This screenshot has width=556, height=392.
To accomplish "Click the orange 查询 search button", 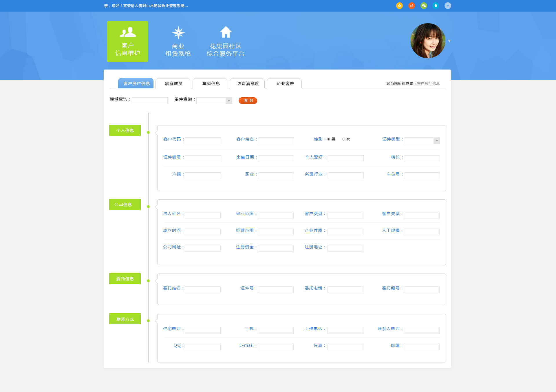I will (248, 101).
